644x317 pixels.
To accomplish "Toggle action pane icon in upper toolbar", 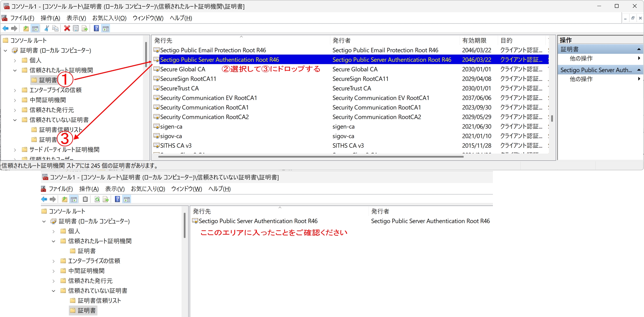I will (106, 28).
